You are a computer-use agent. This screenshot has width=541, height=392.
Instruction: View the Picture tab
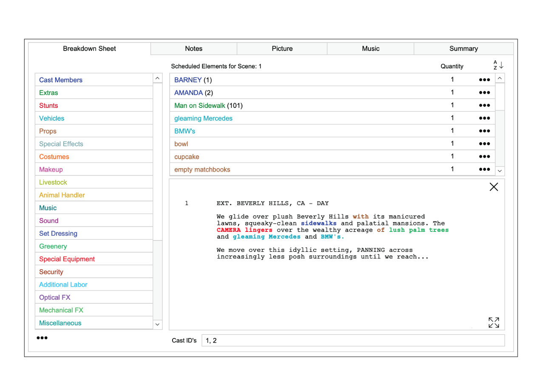(282, 48)
